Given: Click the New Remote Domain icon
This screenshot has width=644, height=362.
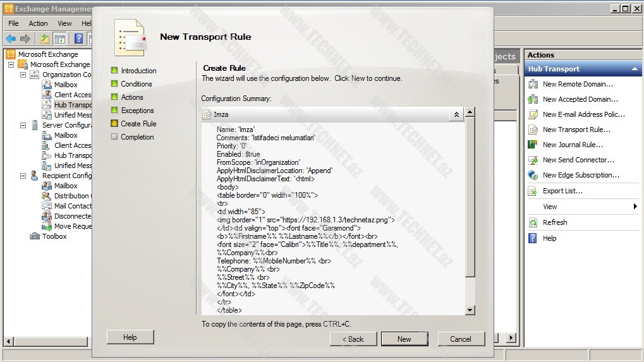Looking at the screenshot, I should [533, 84].
